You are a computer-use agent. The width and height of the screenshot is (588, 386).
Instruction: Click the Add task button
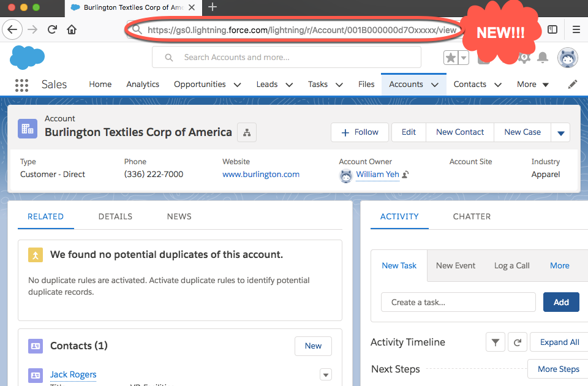561,302
